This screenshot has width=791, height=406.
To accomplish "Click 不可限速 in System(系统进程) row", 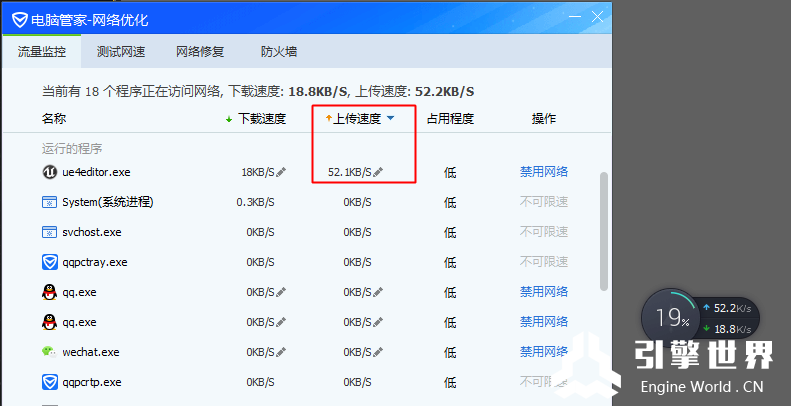I will point(544,202).
